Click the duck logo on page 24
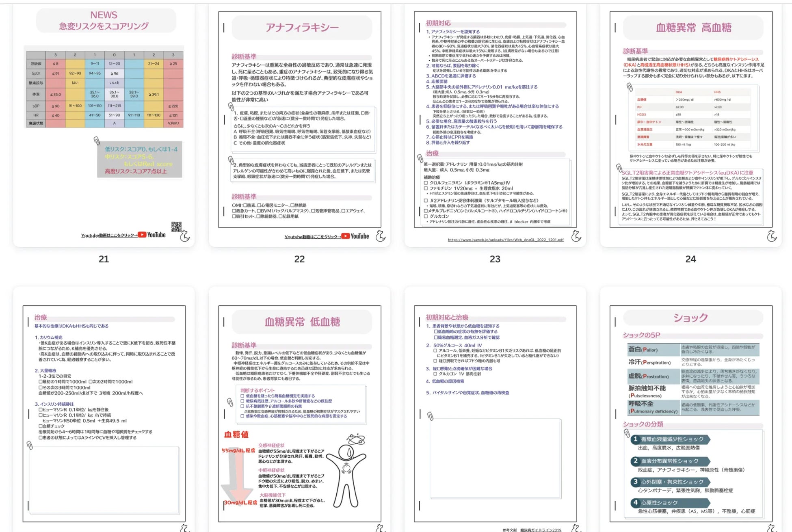 click(772, 236)
